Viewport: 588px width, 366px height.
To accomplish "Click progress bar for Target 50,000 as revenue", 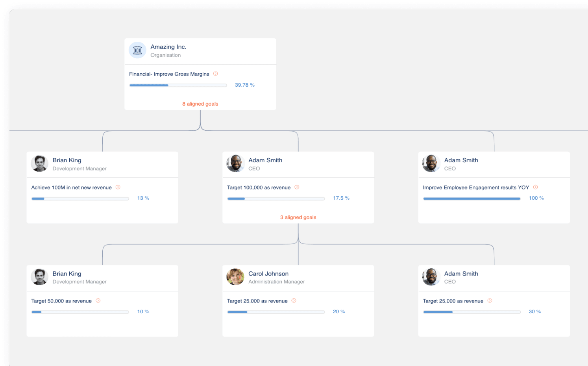I will click(80, 312).
